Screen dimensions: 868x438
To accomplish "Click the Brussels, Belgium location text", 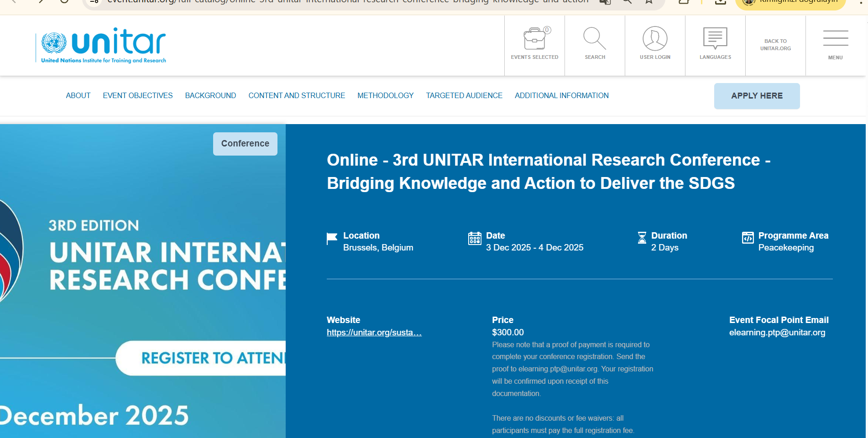I will 378,248.
